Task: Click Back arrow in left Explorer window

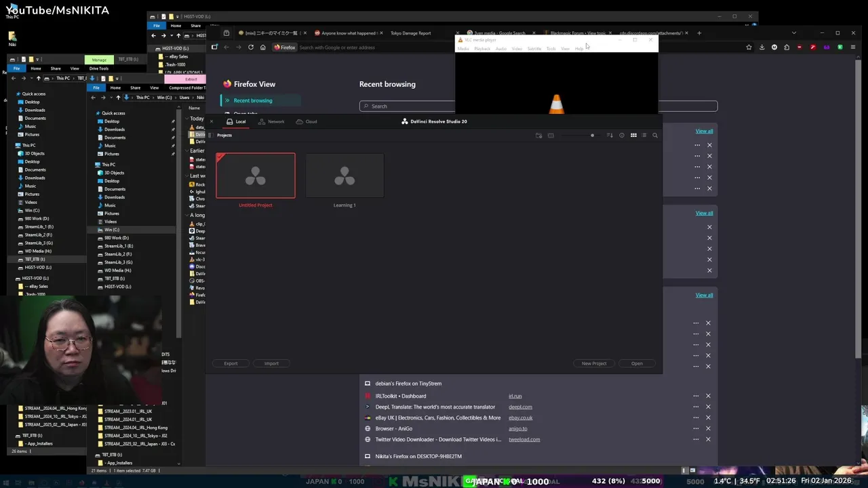Action: (x=14, y=78)
